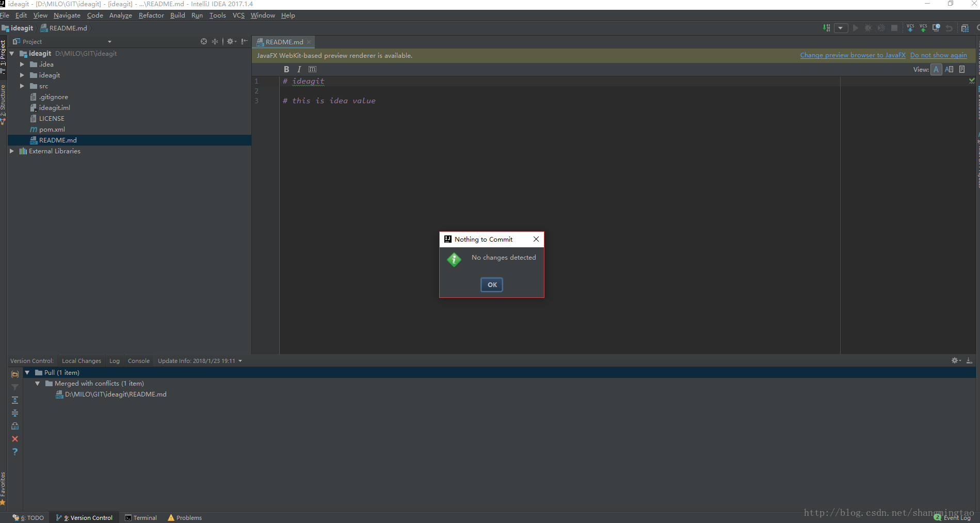Open the Event Log in the status bar
This screenshot has height=523, width=980.
click(x=953, y=518)
